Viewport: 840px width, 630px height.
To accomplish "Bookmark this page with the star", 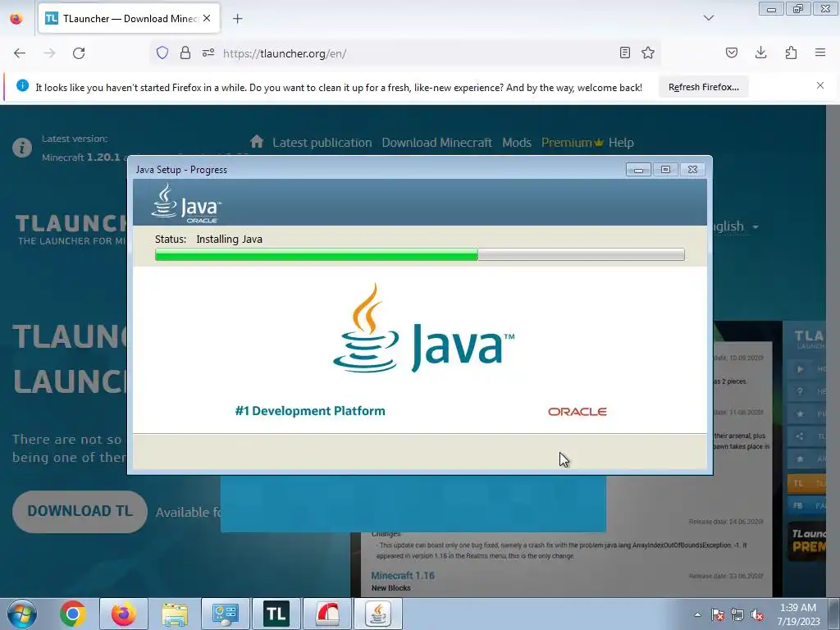I will [648, 52].
